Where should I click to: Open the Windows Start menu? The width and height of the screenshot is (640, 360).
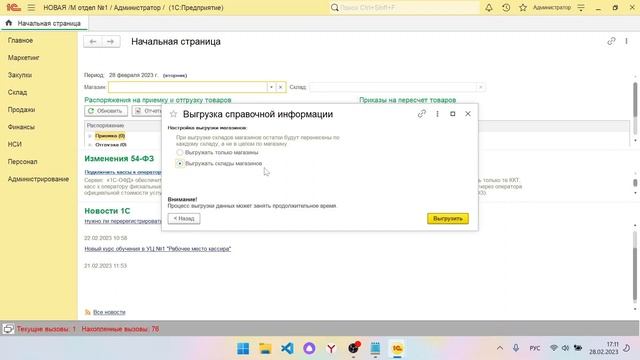tap(243, 349)
